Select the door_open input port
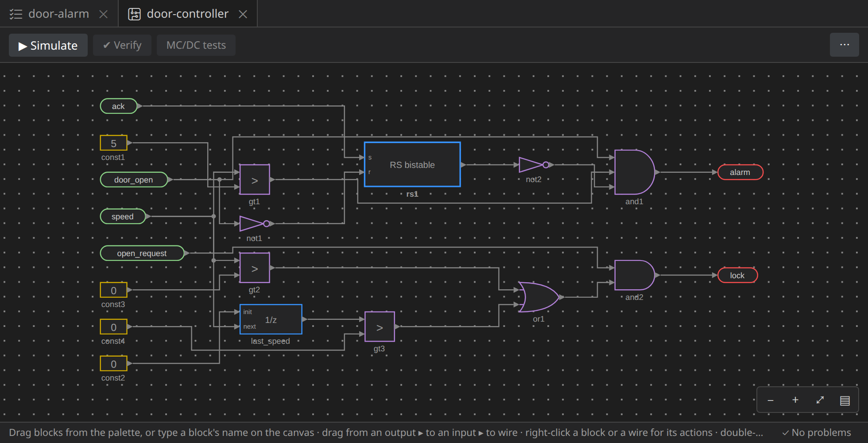 pos(134,179)
